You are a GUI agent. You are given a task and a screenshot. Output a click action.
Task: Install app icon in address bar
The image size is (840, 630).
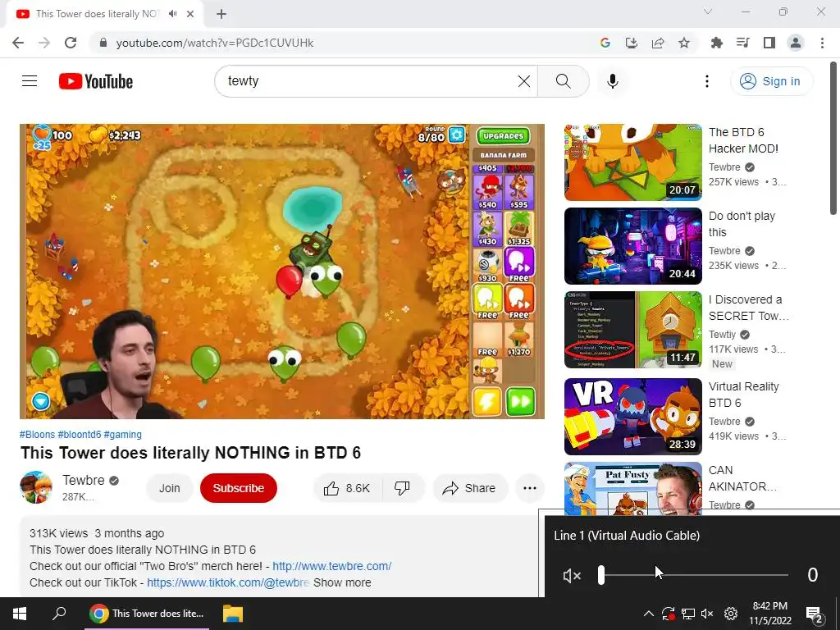[x=632, y=43]
